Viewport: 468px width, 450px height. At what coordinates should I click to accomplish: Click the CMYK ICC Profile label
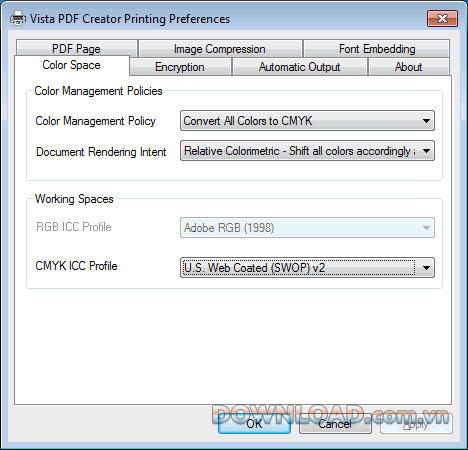point(76,266)
